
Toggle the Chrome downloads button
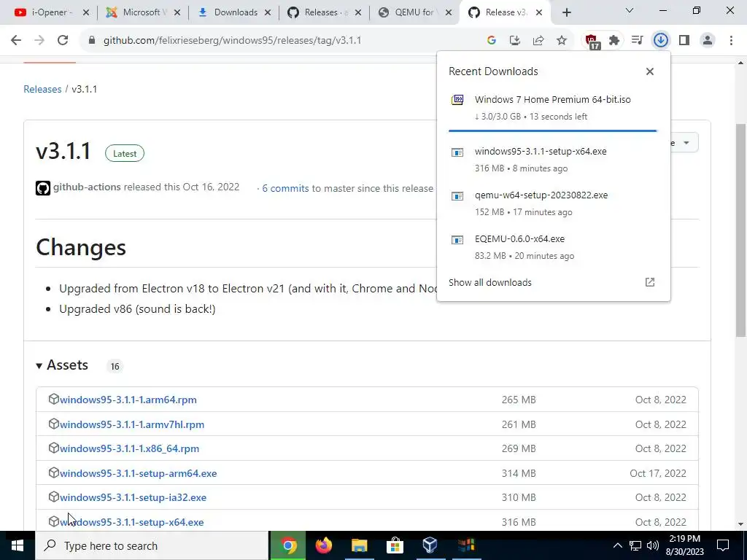tap(661, 41)
